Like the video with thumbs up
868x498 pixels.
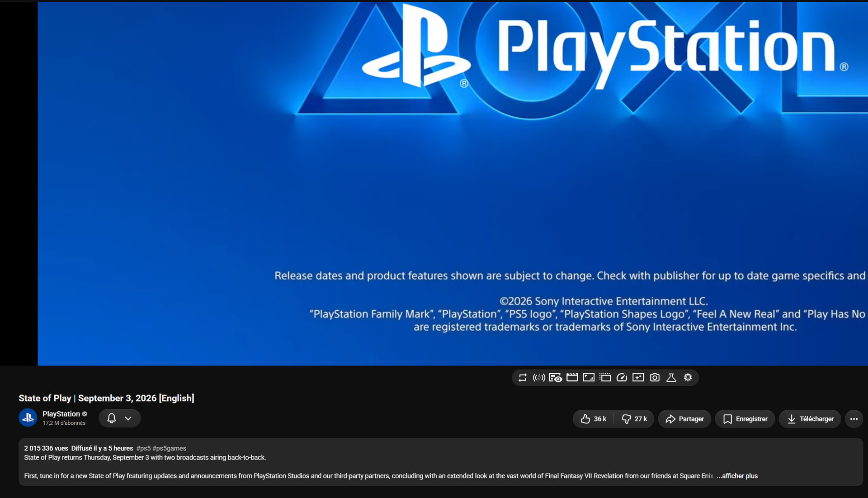593,419
